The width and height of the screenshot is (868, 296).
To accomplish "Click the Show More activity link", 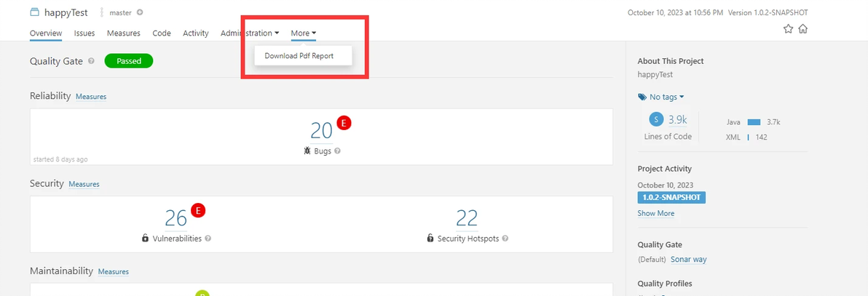I will coord(656,213).
